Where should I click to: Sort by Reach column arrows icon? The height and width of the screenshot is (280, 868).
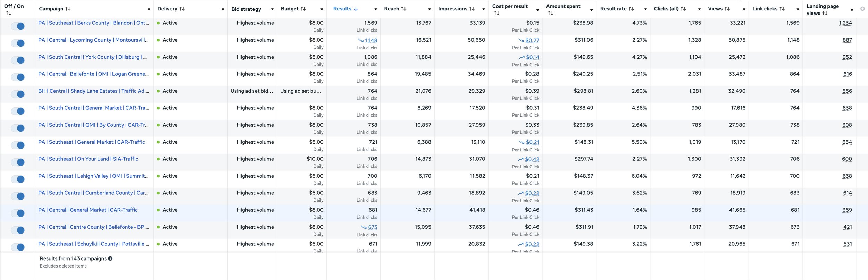(403, 9)
